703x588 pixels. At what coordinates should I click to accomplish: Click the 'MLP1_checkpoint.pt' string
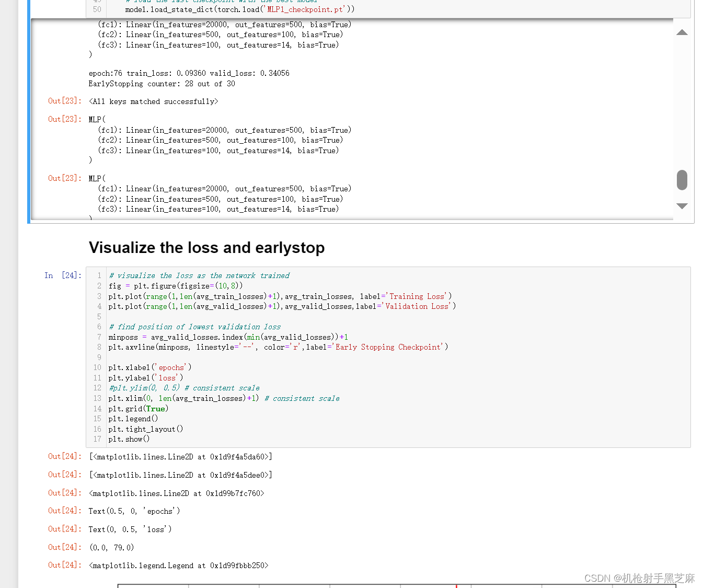(x=306, y=9)
